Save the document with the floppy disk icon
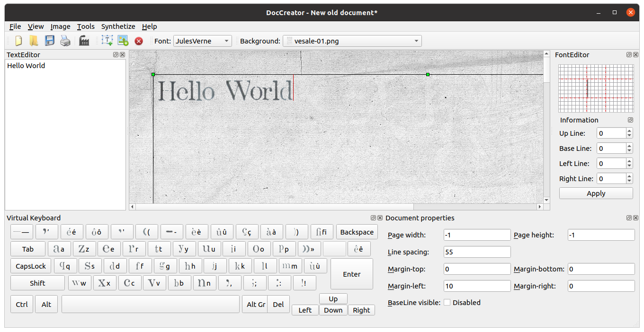The width and height of the screenshot is (644, 332). click(50, 41)
